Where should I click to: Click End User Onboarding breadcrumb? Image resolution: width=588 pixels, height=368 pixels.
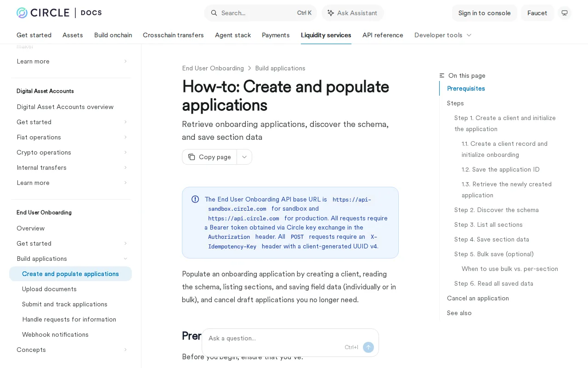click(x=213, y=68)
